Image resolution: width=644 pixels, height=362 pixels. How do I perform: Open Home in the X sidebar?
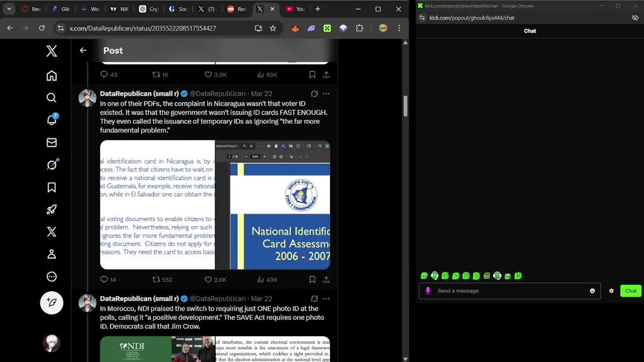click(x=51, y=76)
